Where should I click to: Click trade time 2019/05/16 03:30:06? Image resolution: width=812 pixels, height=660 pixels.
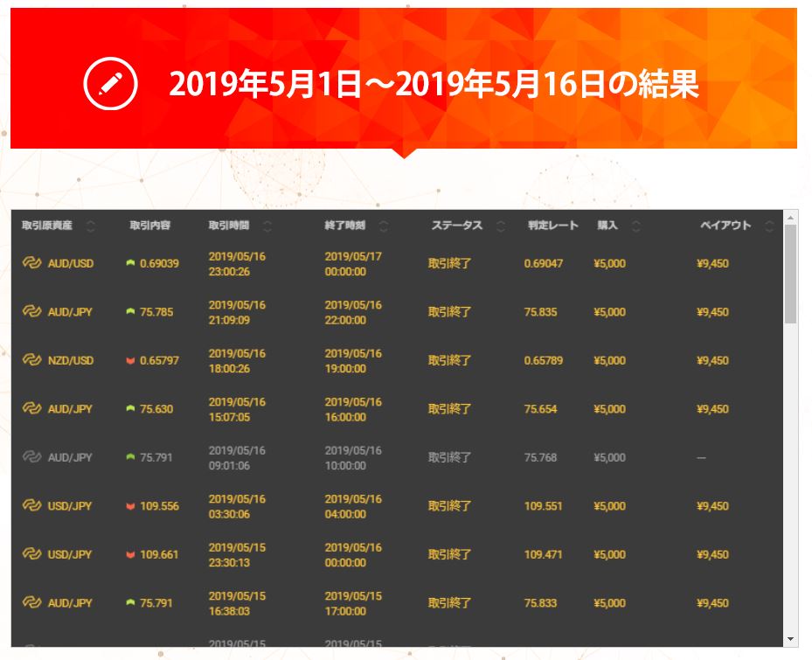pos(237,507)
